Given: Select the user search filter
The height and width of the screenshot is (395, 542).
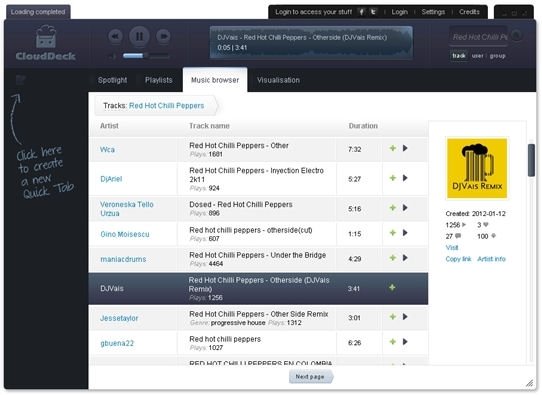Looking at the screenshot, I should [477, 56].
